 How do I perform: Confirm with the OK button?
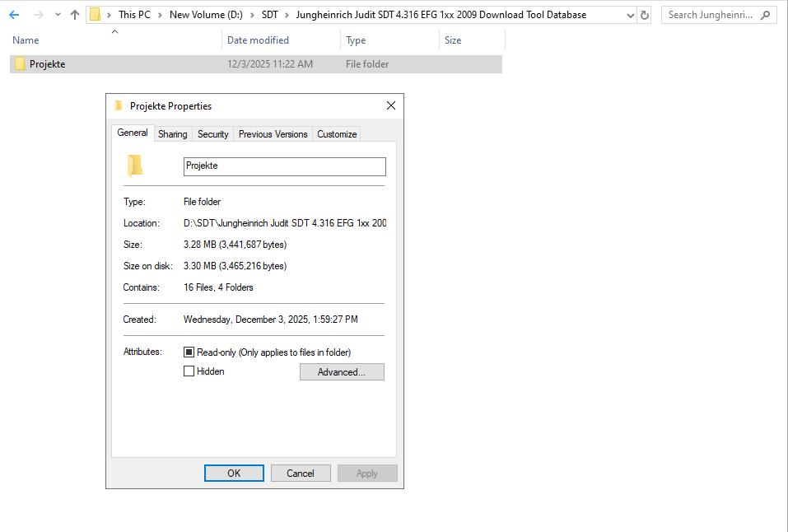(234, 474)
